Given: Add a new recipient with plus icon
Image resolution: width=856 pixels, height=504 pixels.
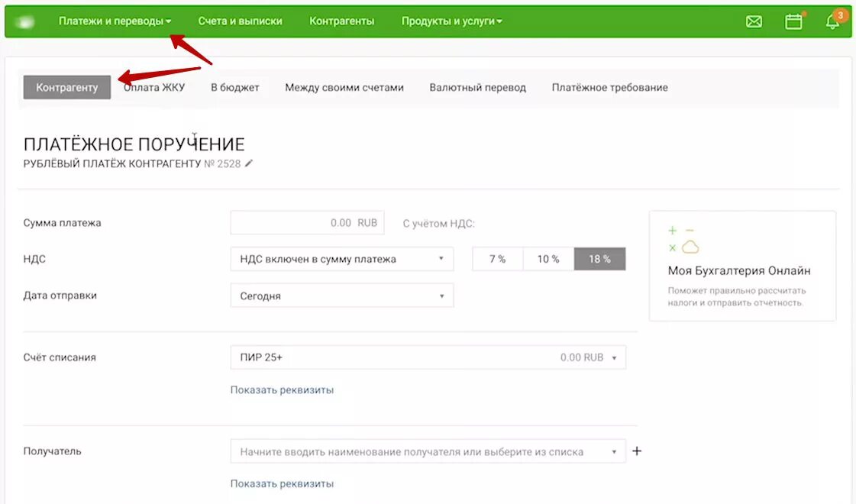Looking at the screenshot, I should pos(637,451).
